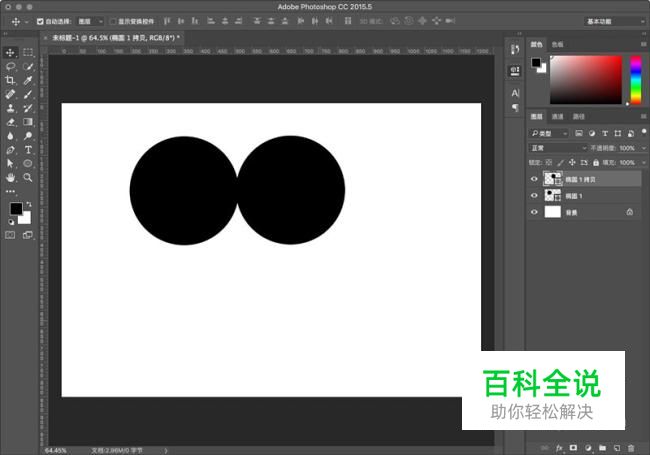The image size is (650, 455).
Task: Open the Character panel icon
Action: point(515,93)
